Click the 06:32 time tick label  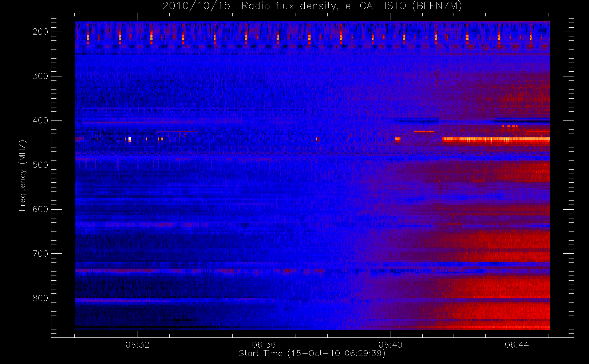point(138,345)
